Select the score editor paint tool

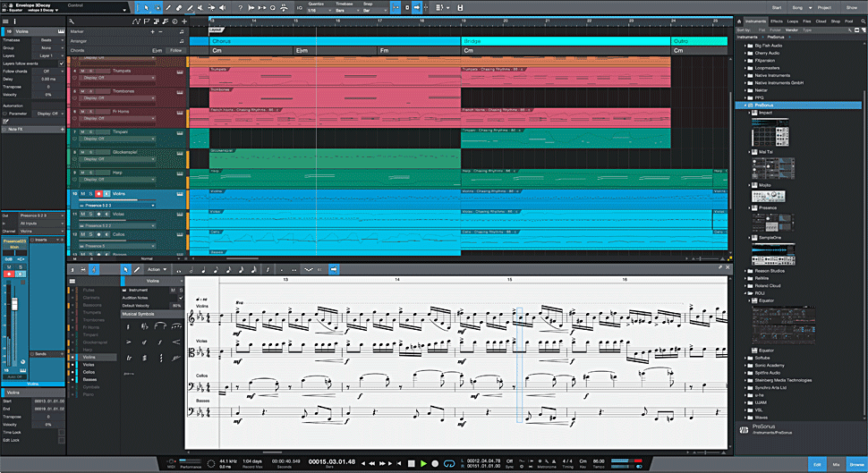click(137, 269)
